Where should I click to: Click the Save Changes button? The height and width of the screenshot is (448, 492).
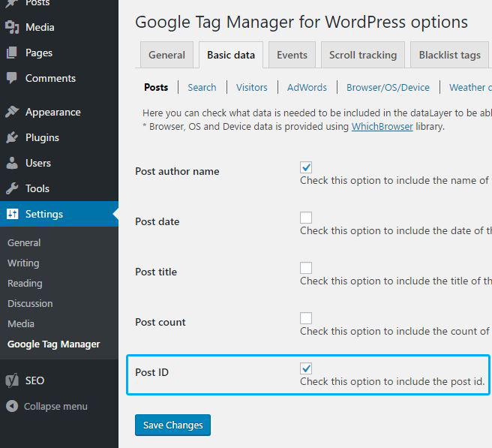pos(173,425)
